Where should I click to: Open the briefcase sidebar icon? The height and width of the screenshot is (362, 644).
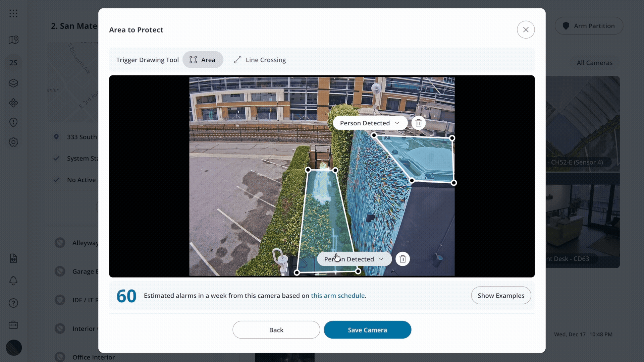coord(13,325)
